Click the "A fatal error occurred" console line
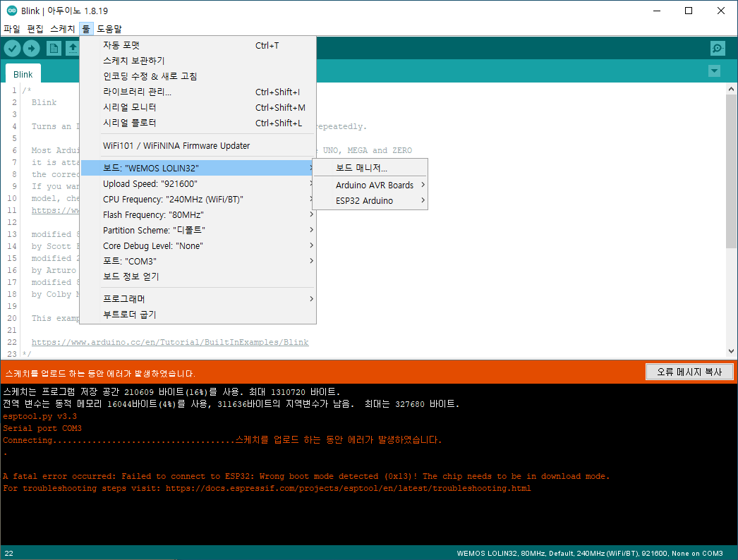The width and height of the screenshot is (738, 560). (x=306, y=476)
